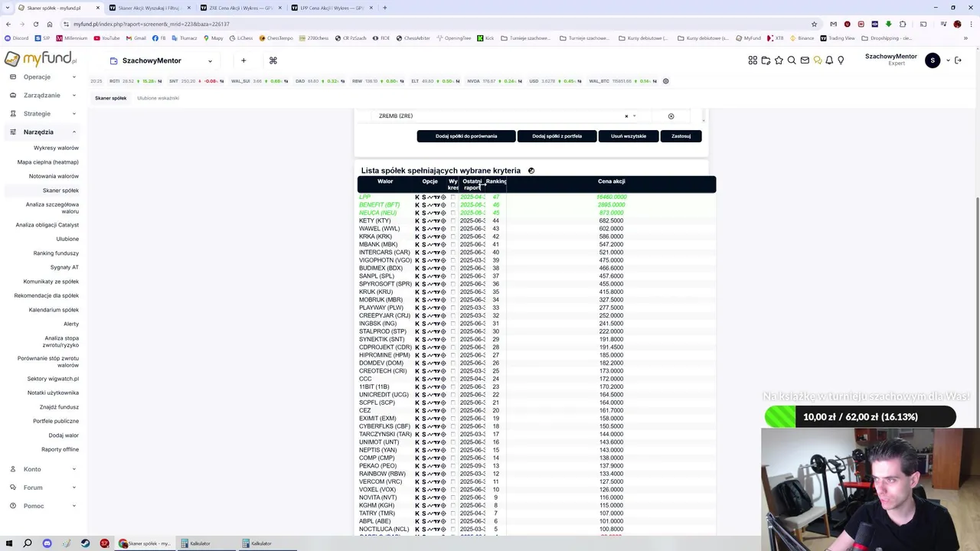
Task: Tick the chart checkbox for KGHM (KGH)
Action: tap(452, 506)
